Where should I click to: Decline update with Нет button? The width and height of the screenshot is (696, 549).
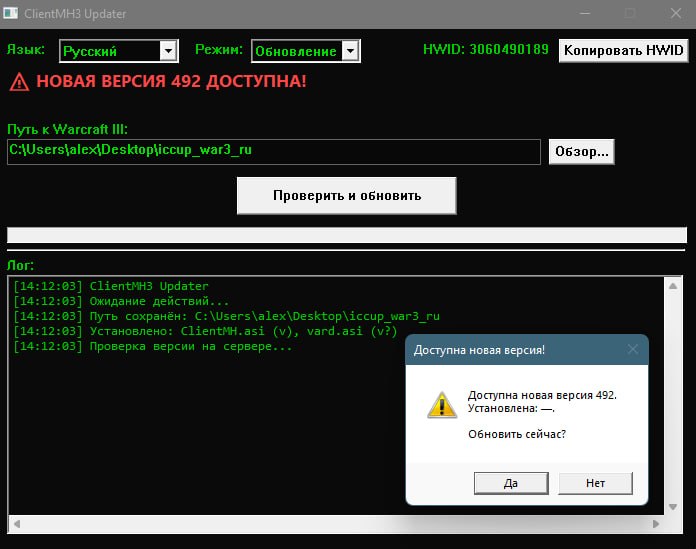[x=595, y=483]
